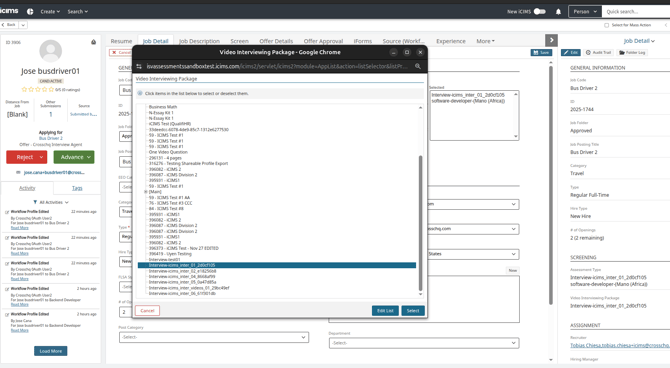
Task: Click the arrow button right of the tabs
Action: pos(551,40)
